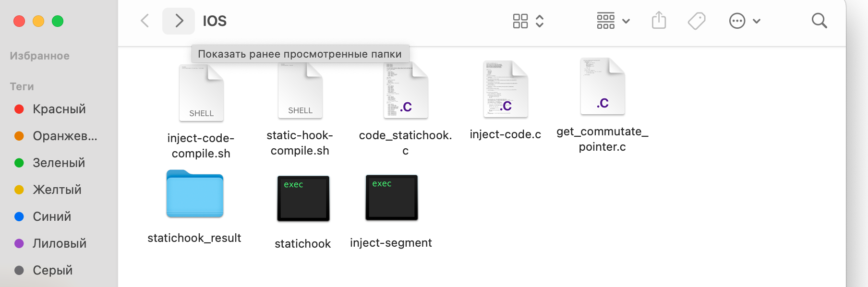Click the Лиловый tag entry
This screenshot has width=868, height=287.
(x=60, y=243)
